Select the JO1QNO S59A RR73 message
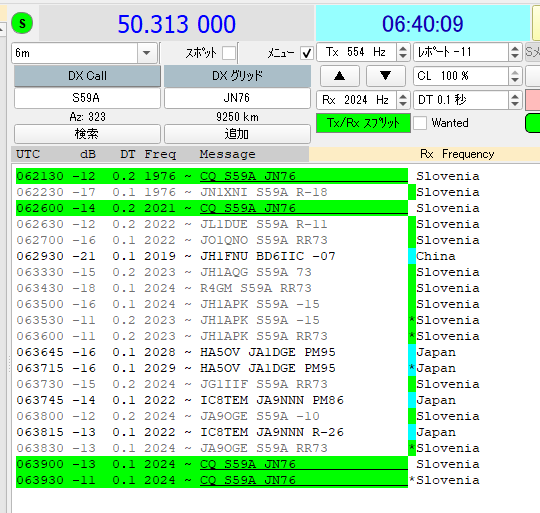The height and width of the screenshot is (513, 540). coord(264,240)
